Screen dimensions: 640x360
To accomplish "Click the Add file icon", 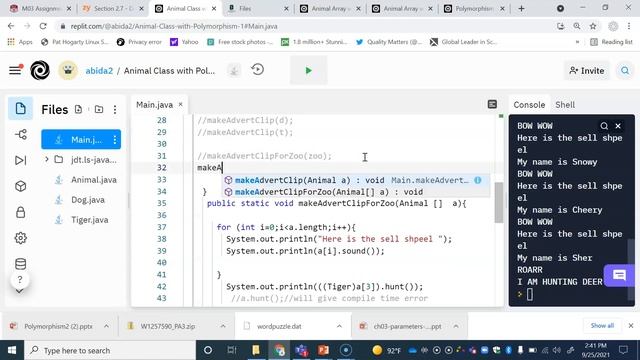I will [78, 109].
